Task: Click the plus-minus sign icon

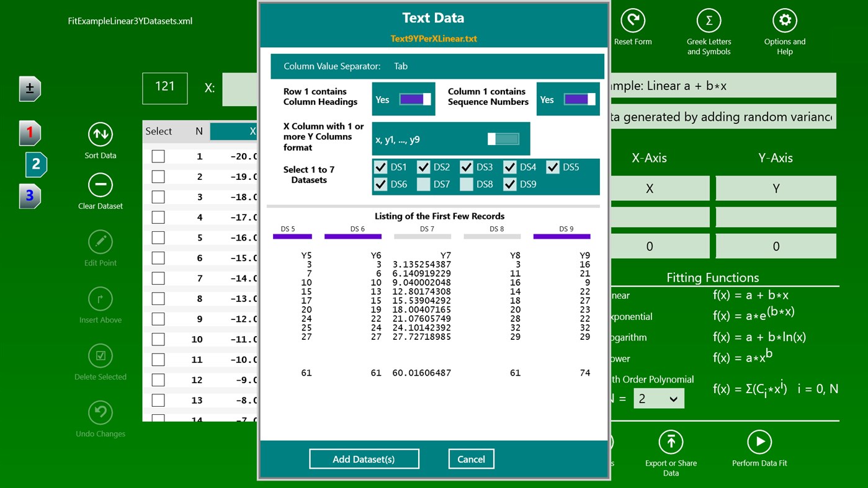Action: 29,88
